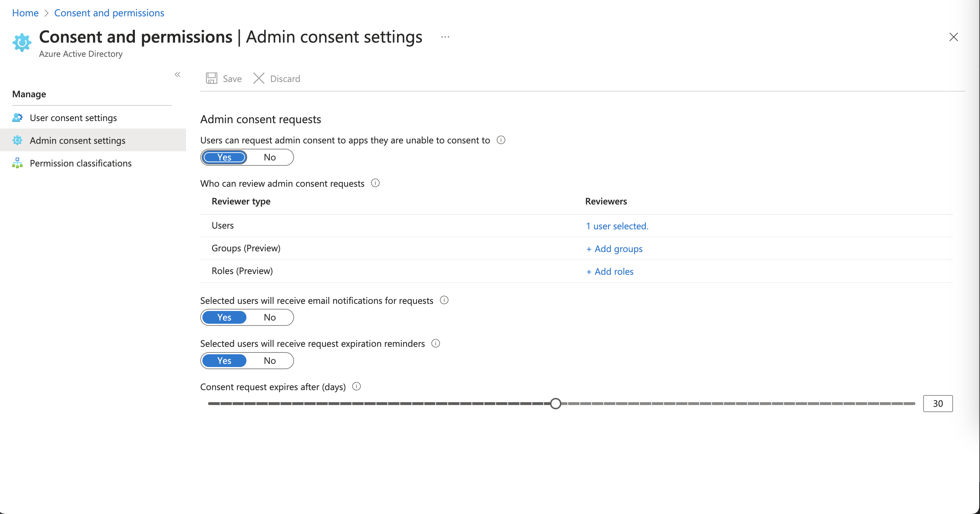Click the Save disk icon
This screenshot has width=980, height=514.
(212, 78)
